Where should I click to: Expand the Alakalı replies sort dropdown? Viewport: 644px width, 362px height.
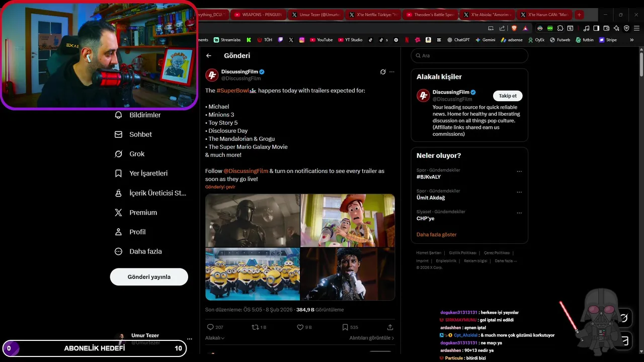click(215, 338)
